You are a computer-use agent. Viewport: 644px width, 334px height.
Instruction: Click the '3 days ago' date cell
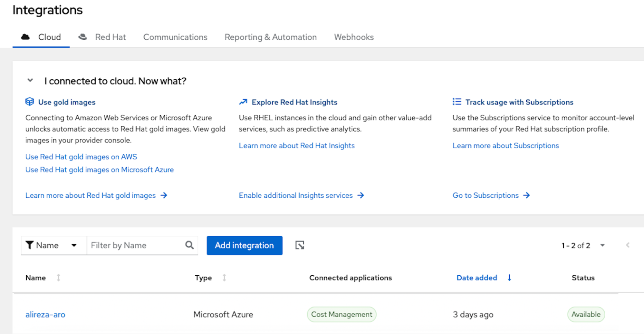point(473,314)
